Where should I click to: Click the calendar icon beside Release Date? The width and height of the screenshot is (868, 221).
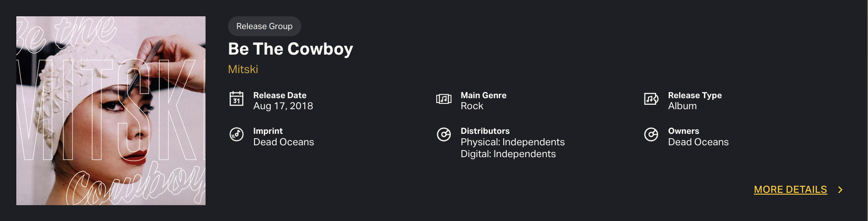pos(236,99)
